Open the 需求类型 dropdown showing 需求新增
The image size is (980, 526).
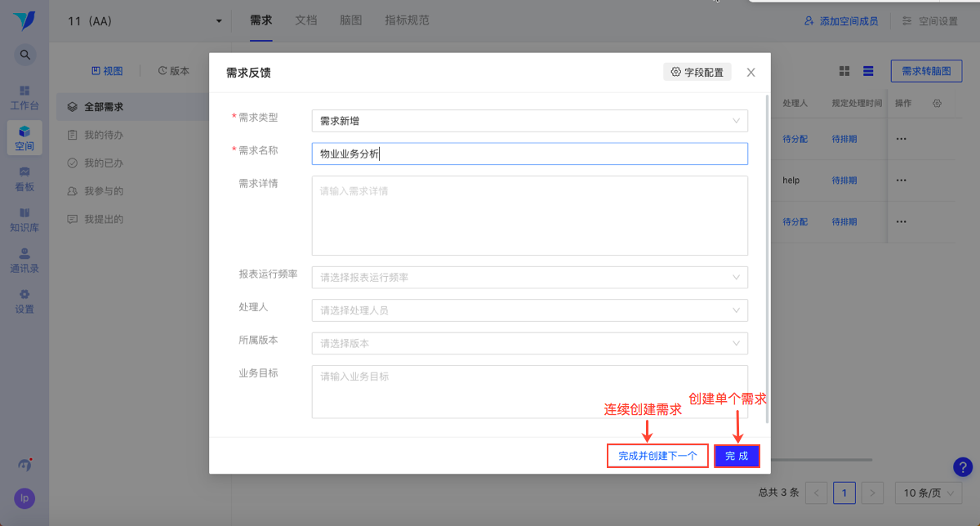pyautogui.click(x=529, y=121)
